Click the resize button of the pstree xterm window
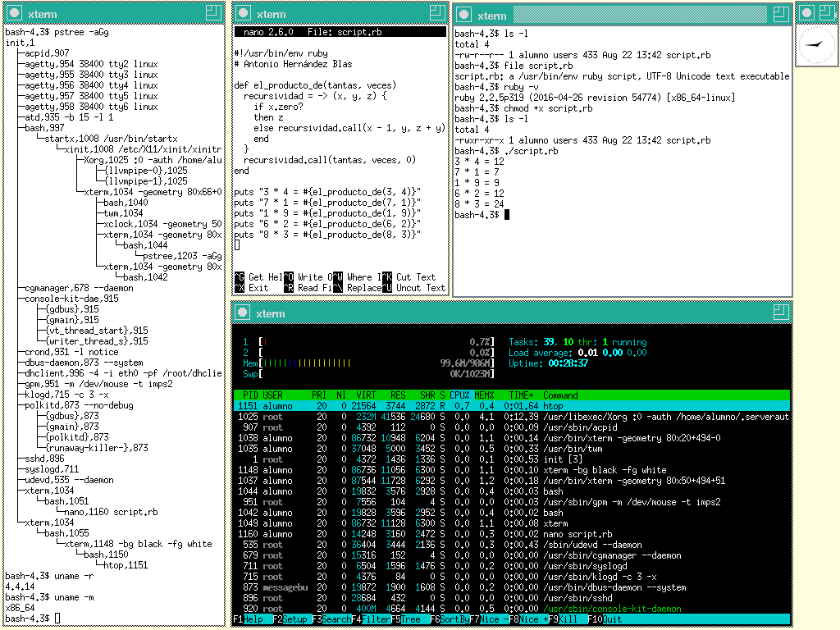Viewport: 840px width, 630px height. [213, 12]
